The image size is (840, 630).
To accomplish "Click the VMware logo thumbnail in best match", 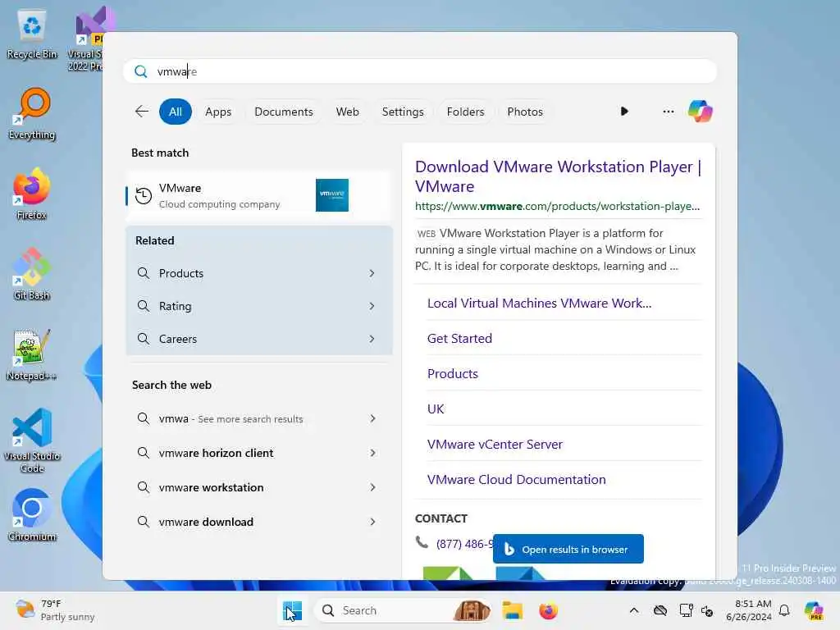I will pyautogui.click(x=331, y=195).
